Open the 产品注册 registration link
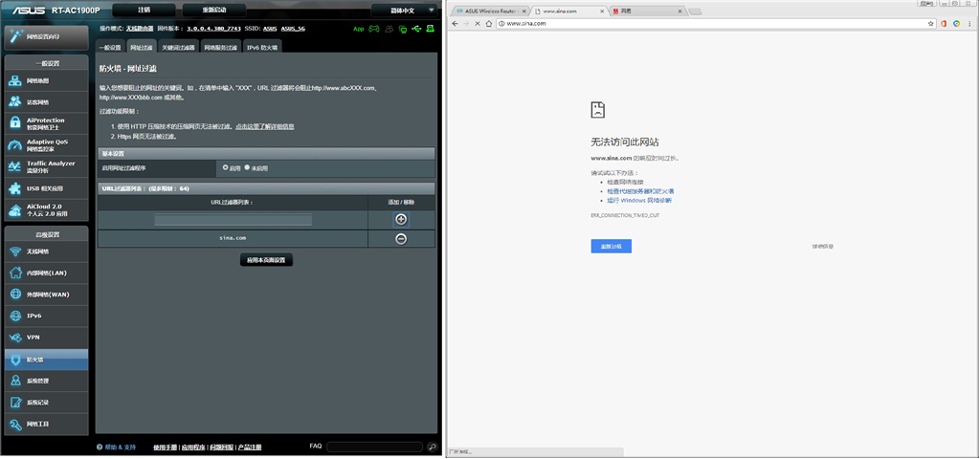Screen dimensions: 980x459 250,448
